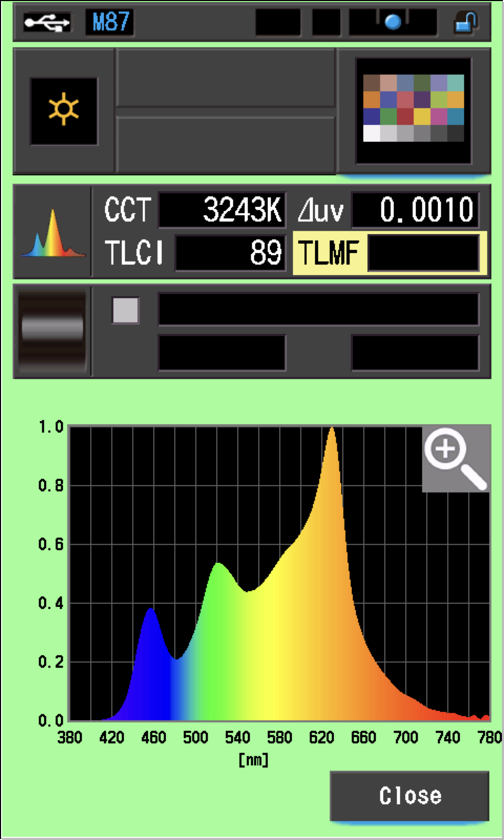Tap the blue dot status indicator
The height and width of the screenshot is (840, 504).
(x=393, y=22)
